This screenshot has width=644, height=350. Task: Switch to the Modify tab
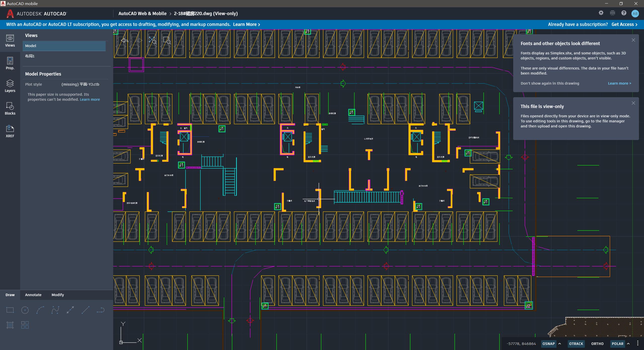click(58, 295)
